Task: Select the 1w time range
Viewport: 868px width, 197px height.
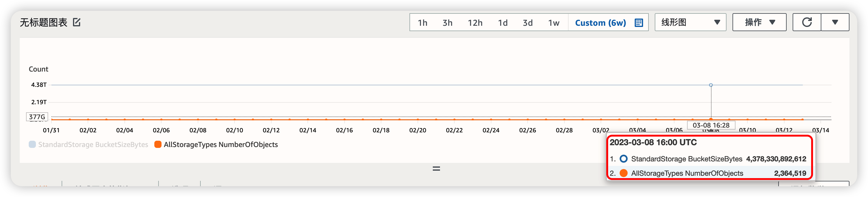Action: (554, 22)
